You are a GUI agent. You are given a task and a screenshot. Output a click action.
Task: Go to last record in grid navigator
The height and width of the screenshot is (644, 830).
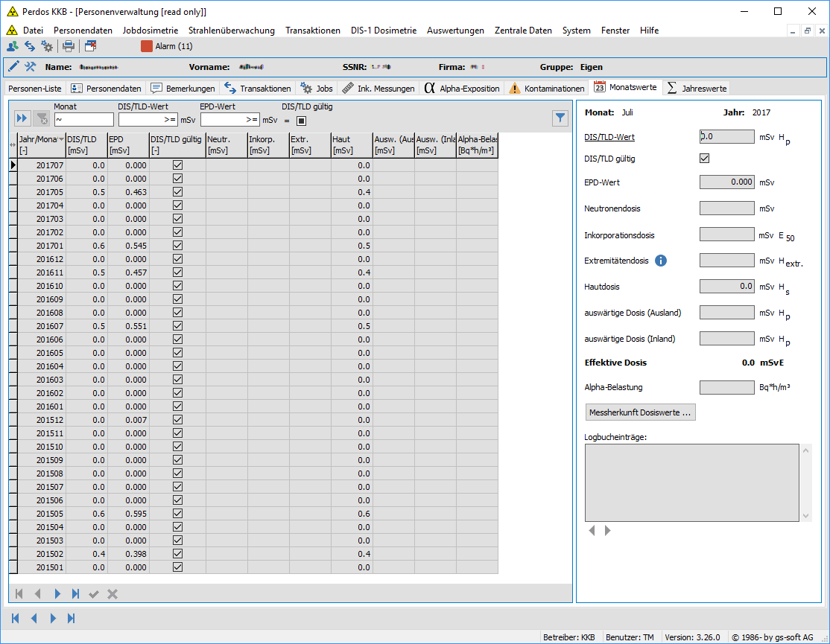click(x=76, y=594)
